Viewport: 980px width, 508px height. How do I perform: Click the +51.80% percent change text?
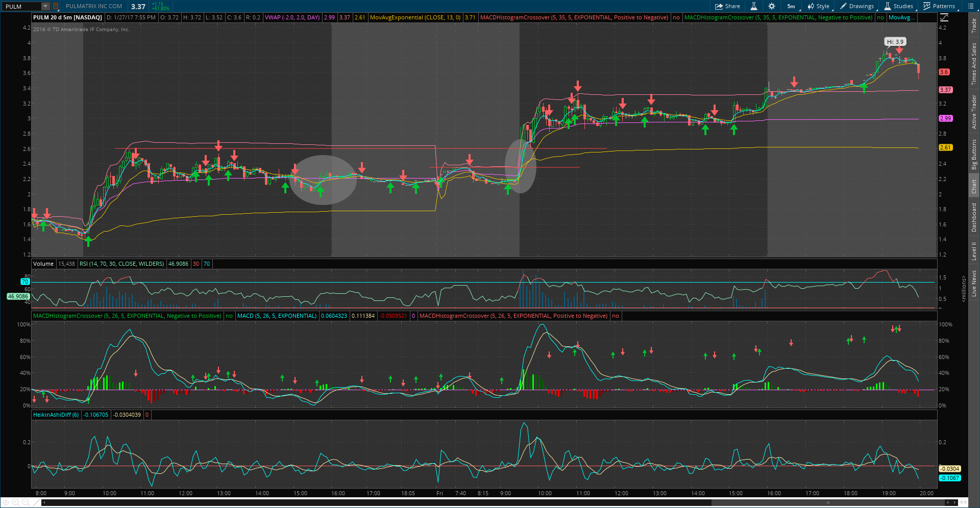pyautogui.click(x=161, y=9)
